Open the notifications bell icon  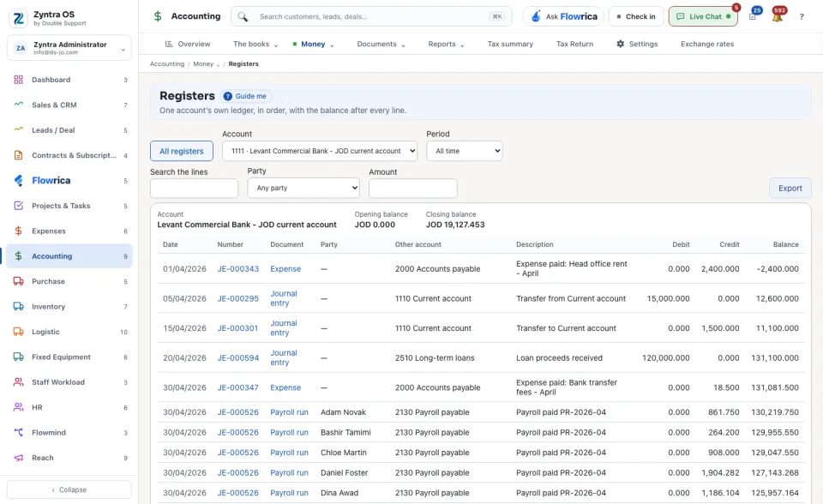click(778, 16)
